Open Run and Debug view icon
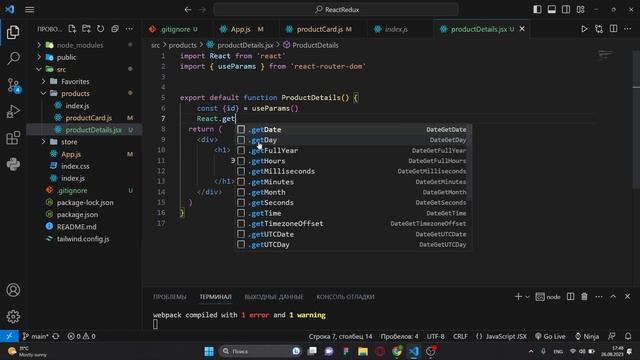The width and height of the screenshot is (640, 360). [x=13, y=111]
